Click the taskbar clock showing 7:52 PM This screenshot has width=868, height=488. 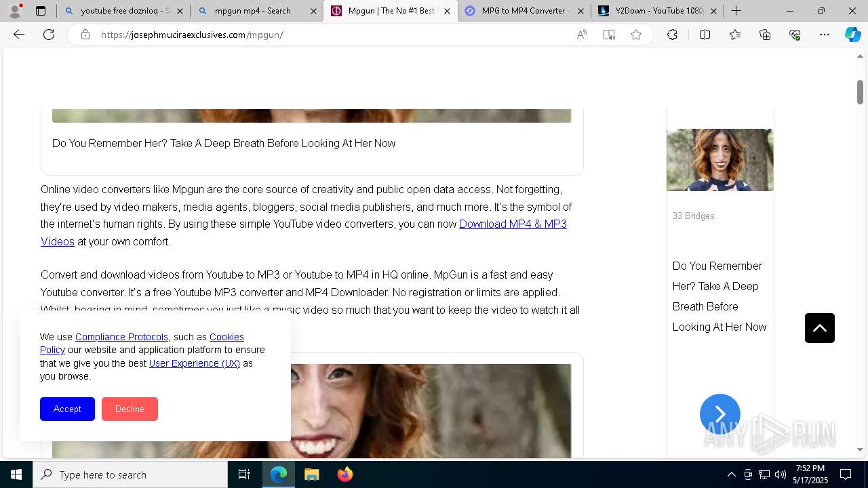point(810,474)
